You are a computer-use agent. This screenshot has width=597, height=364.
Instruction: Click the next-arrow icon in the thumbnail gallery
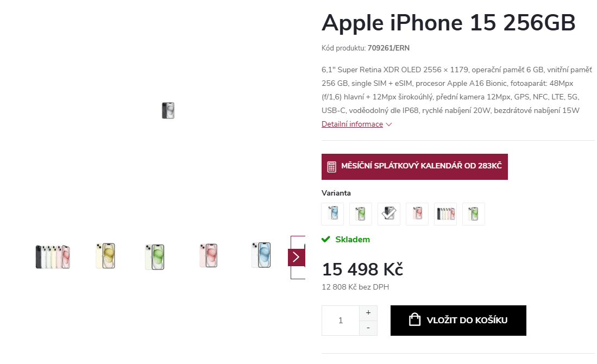[296, 256]
